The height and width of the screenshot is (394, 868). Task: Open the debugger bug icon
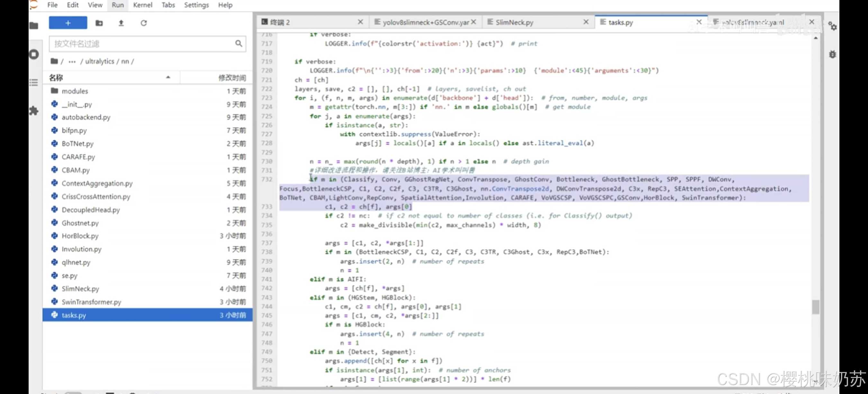(832, 54)
